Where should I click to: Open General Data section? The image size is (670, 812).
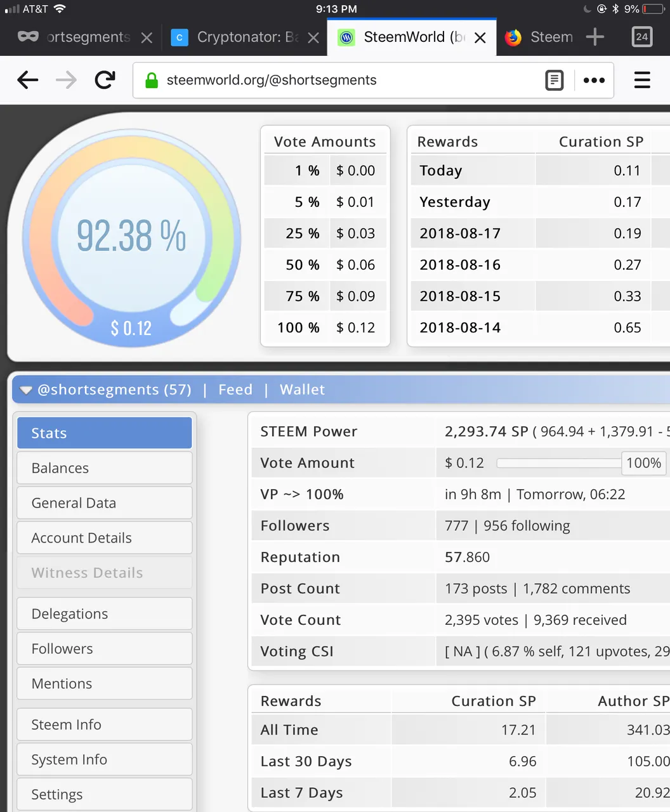(105, 502)
